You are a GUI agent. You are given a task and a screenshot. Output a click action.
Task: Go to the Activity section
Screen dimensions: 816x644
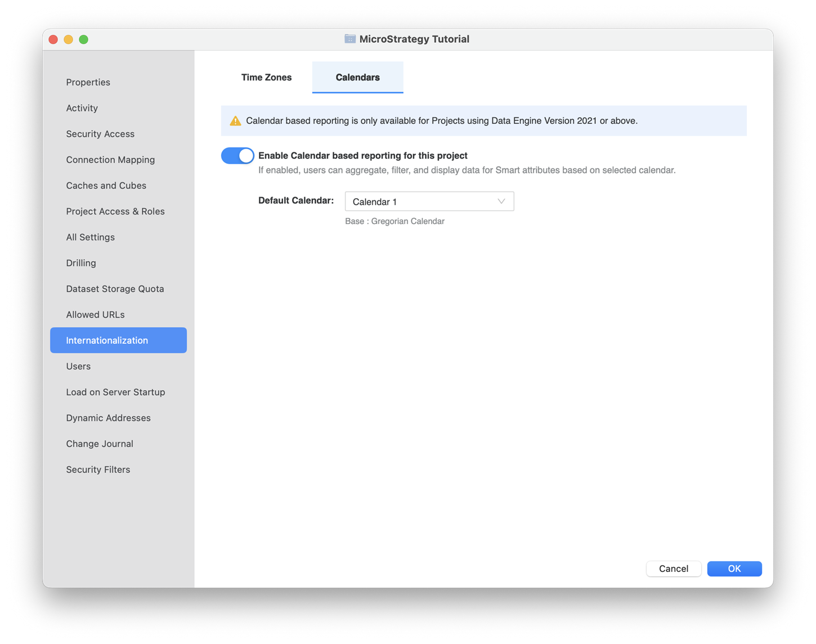coord(82,108)
